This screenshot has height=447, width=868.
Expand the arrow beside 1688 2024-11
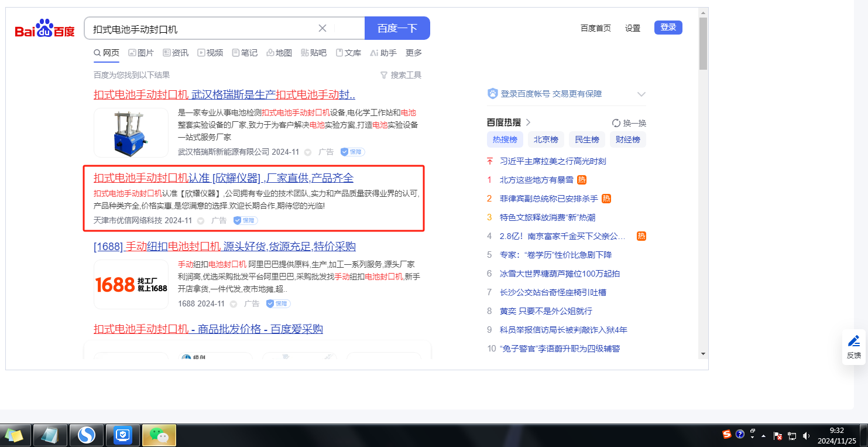[233, 304]
